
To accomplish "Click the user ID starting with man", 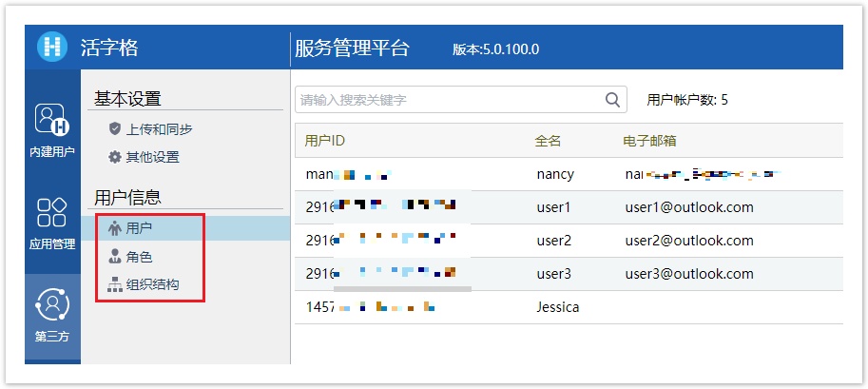I will tap(349, 175).
